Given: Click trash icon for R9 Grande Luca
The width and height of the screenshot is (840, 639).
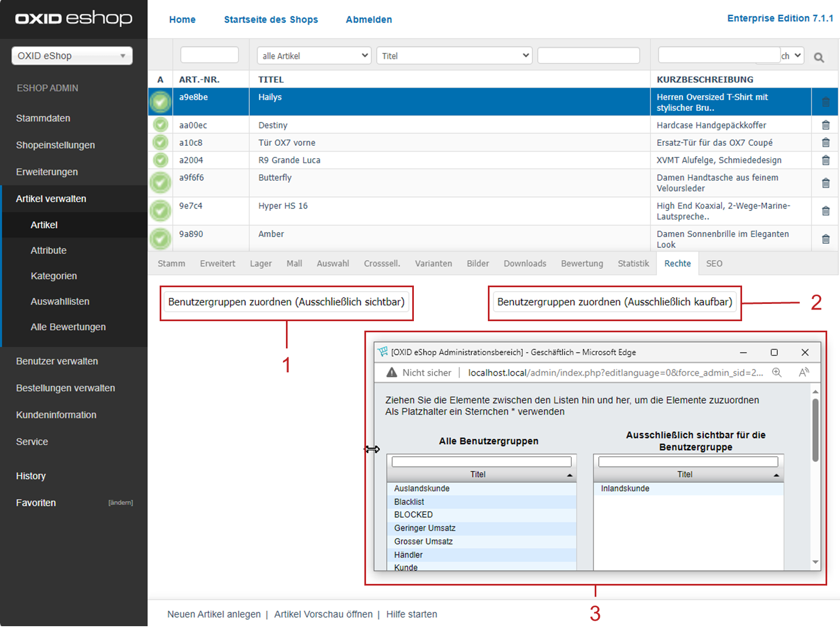Looking at the screenshot, I should [x=826, y=160].
